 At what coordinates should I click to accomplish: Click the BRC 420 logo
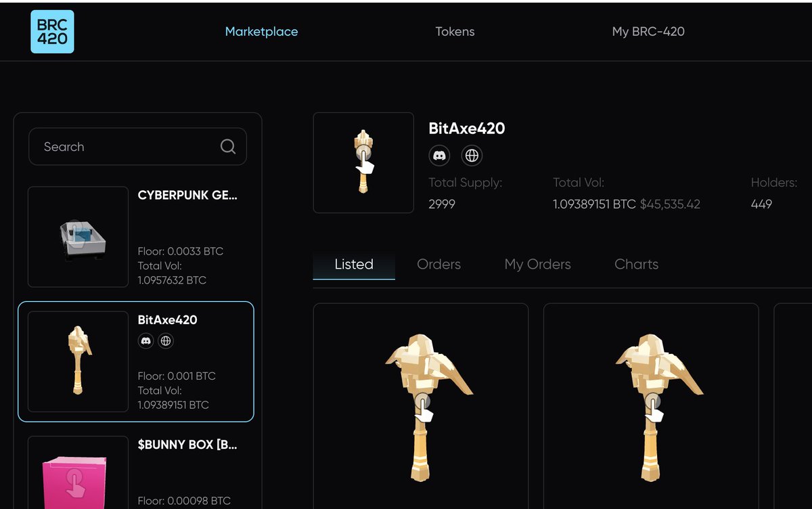click(x=52, y=32)
